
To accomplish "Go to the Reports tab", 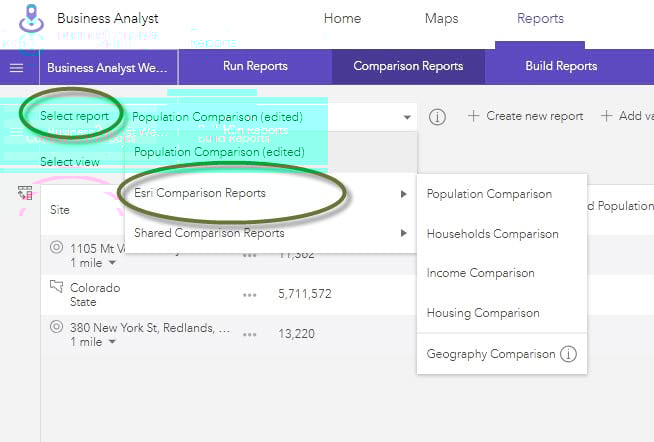I will click(541, 18).
